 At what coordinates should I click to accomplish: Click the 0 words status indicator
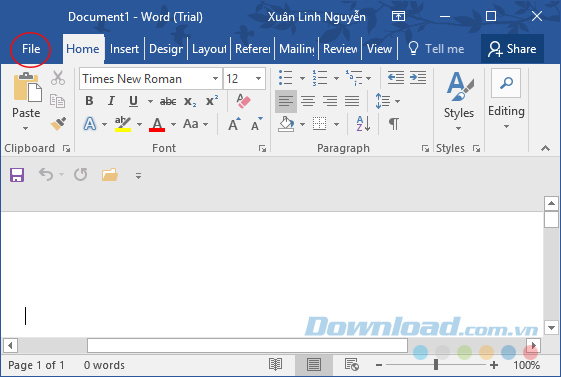[x=104, y=365]
